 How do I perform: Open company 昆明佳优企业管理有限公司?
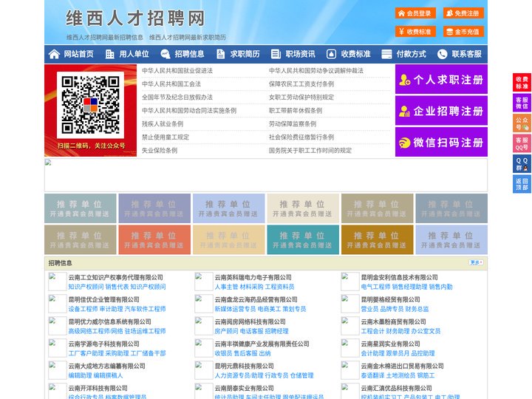(x=104, y=299)
